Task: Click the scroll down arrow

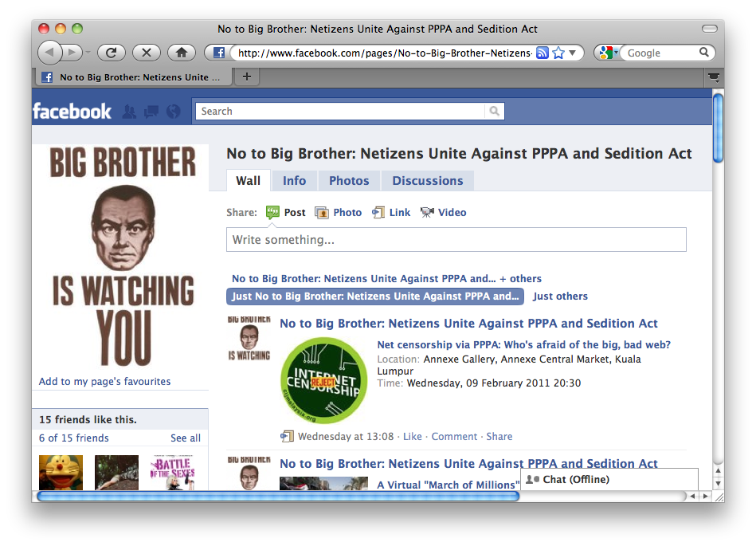Action: coord(718,484)
